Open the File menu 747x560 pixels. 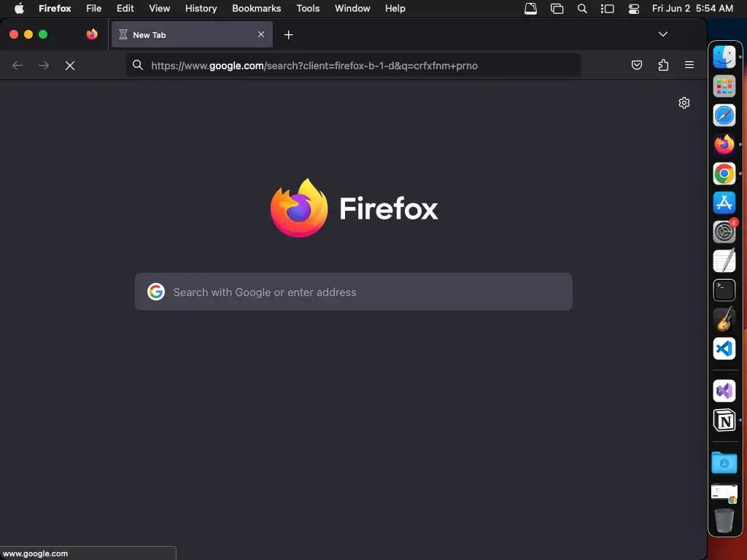click(x=94, y=9)
